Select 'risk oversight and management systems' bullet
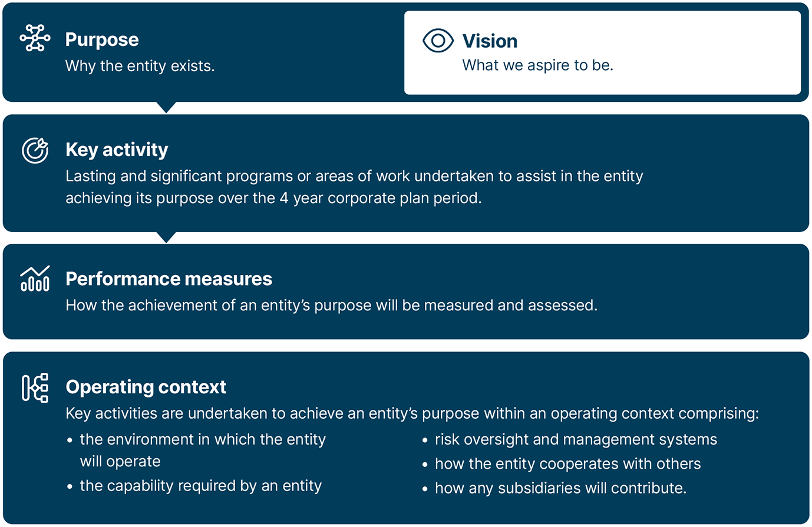This screenshot has width=812, height=527. coord(576,439)
